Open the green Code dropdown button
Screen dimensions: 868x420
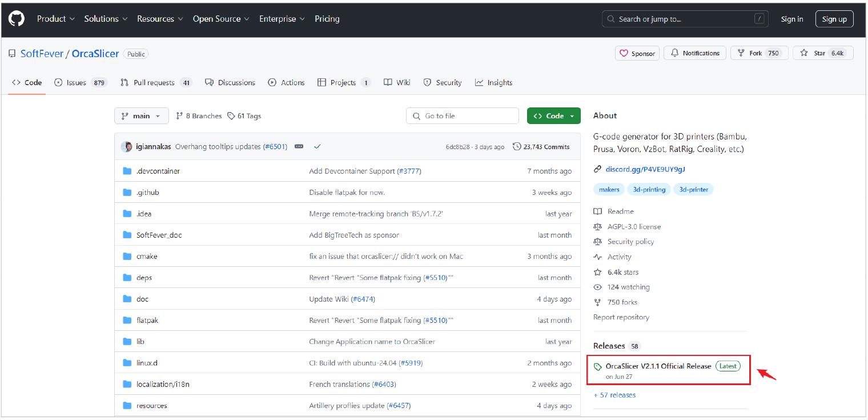pos(554,116)
